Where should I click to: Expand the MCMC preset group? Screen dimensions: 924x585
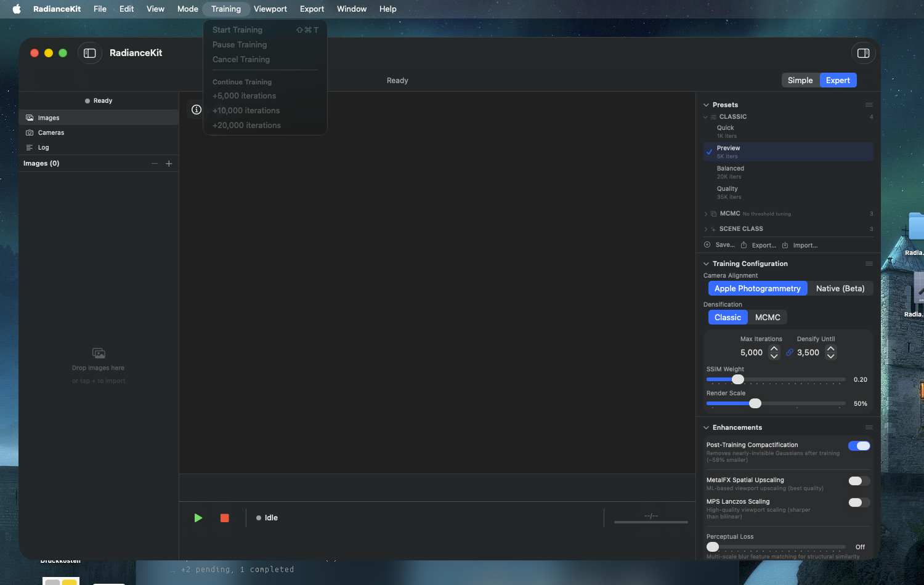click(706, 214)
